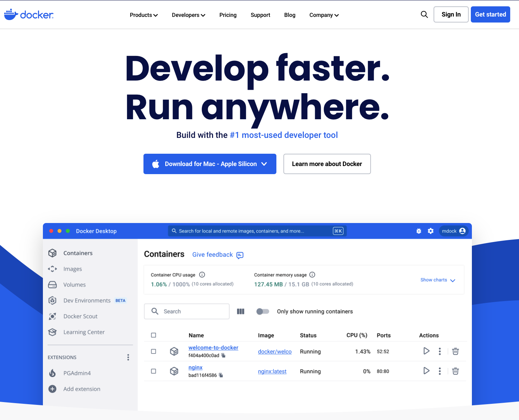
Task: Check the welcome-to-docker row checkbox
Action: (154, 351)
